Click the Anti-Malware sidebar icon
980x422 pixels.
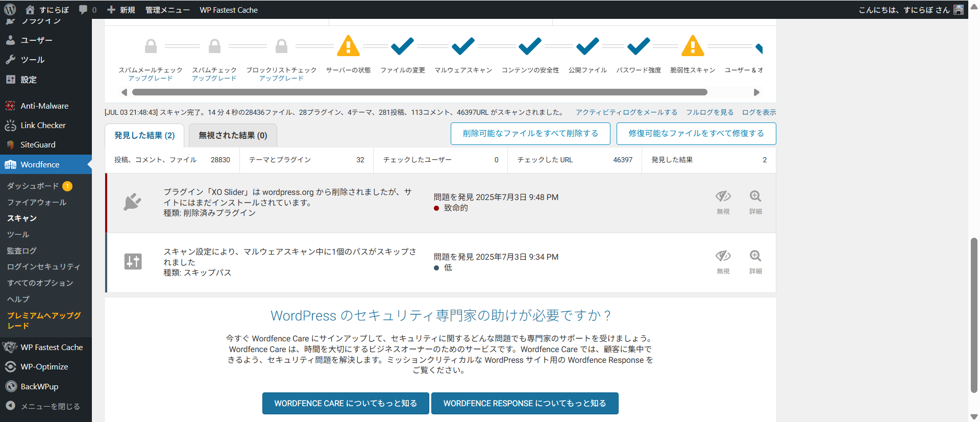[10, 106]
